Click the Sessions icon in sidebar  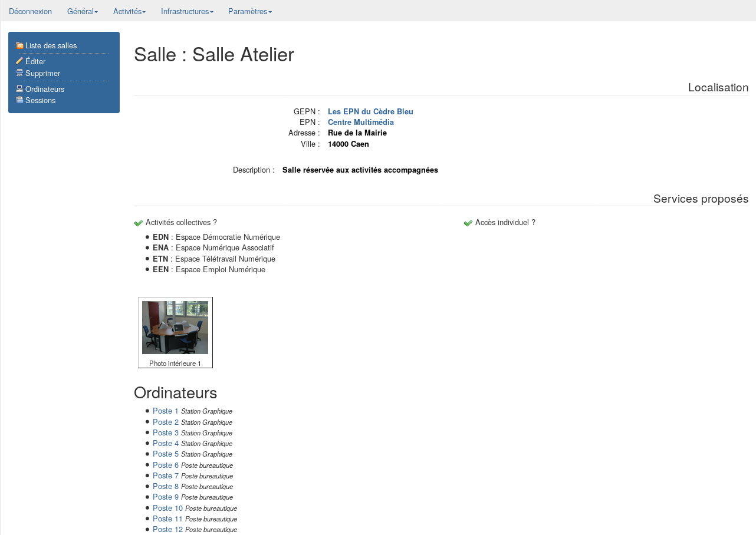point(19,100)
